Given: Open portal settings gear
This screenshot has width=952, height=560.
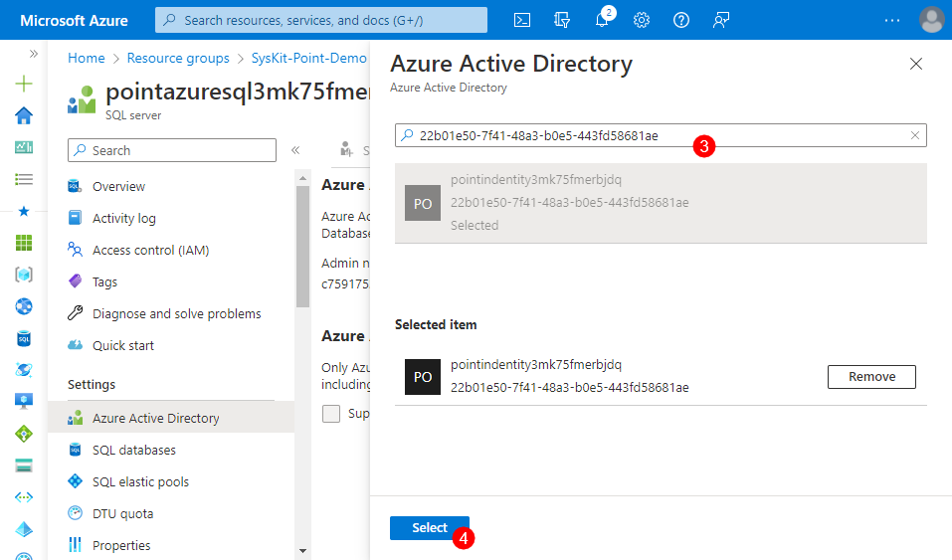Looking at the screenshot, I should pos(642,20).
